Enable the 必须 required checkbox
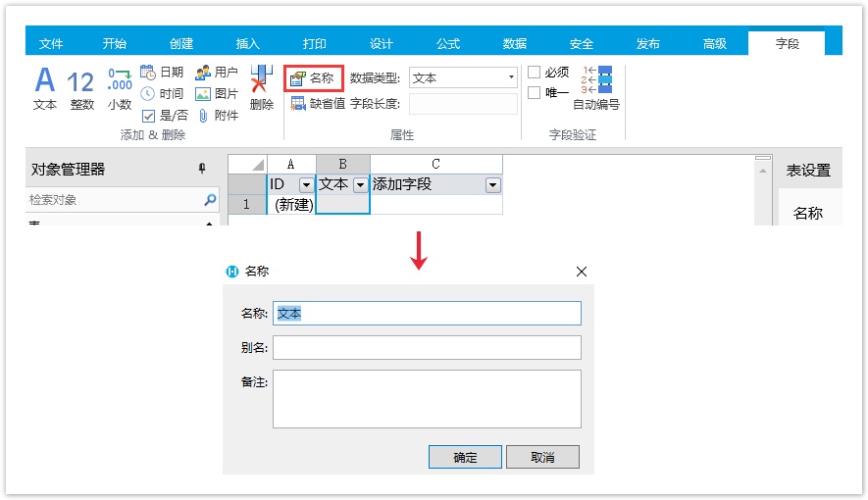Screen dimensions: 868x500 click(535, 73)
